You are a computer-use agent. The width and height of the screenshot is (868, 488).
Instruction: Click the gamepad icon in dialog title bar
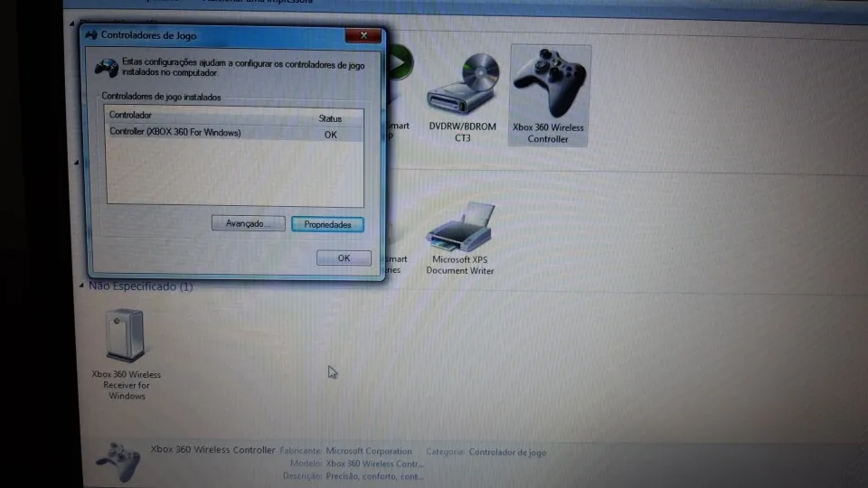pyautogui.click(x=92, y=35)
